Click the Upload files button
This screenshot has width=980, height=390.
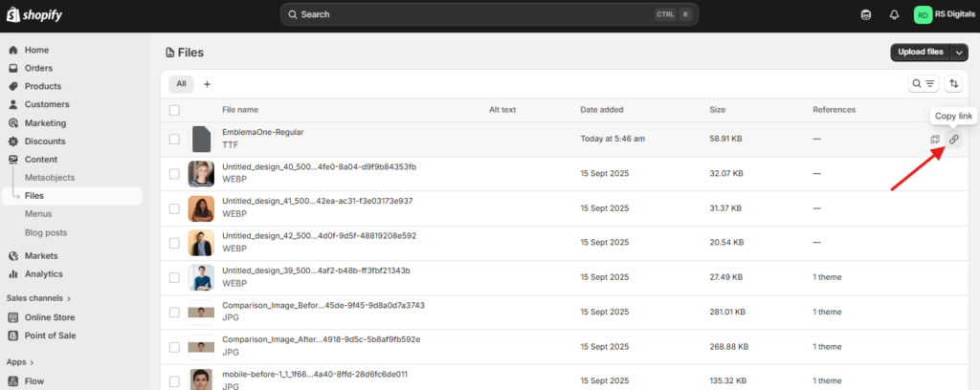[x=920, y=52]
